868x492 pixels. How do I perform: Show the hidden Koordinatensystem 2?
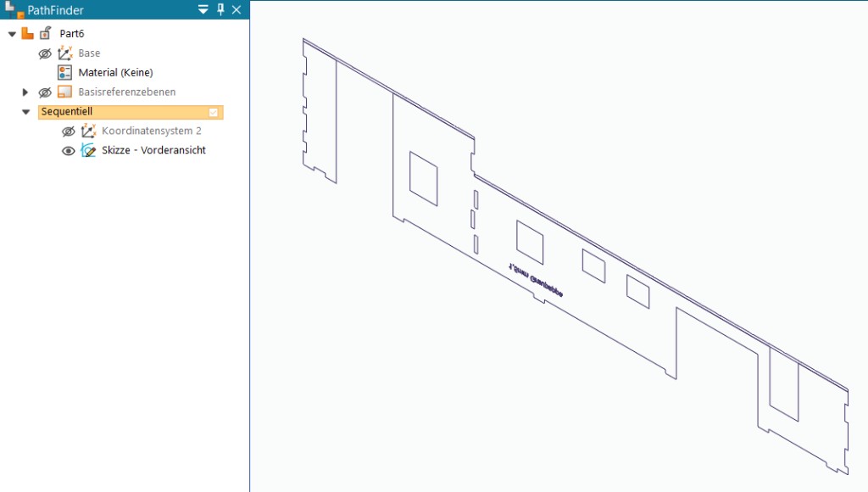tap(68, 131)
